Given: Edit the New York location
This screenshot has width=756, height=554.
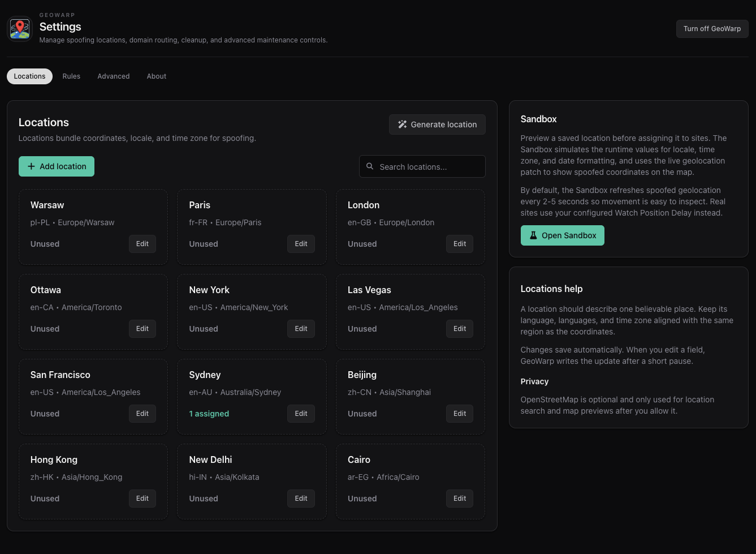Looking at the screenshot, I should (x=301, y=329).
